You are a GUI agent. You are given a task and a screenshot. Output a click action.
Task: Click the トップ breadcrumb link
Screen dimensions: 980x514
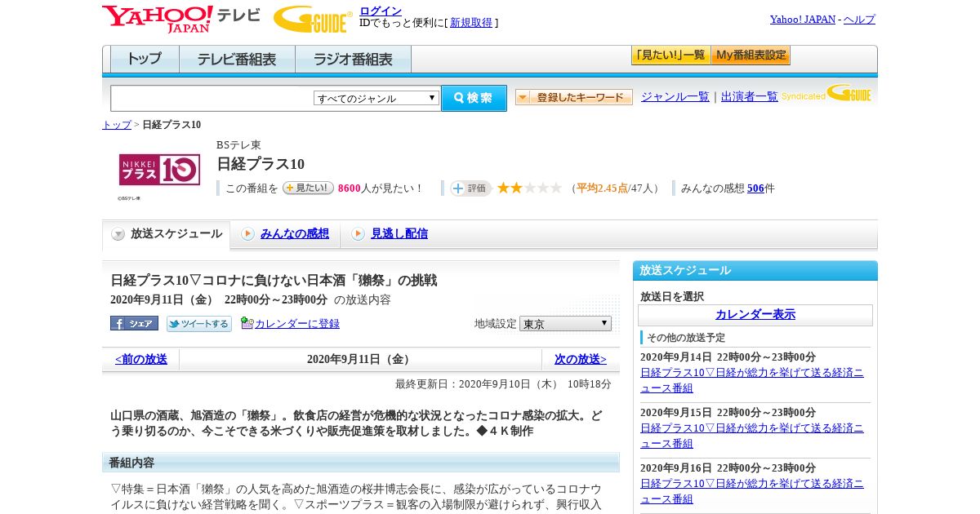[x=116, y=125]
